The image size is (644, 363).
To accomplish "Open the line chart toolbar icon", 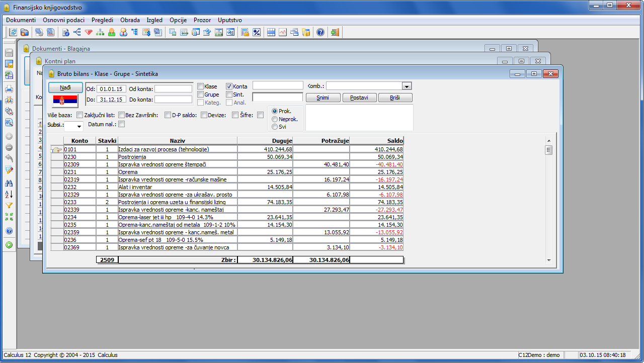I will [283, 32].
